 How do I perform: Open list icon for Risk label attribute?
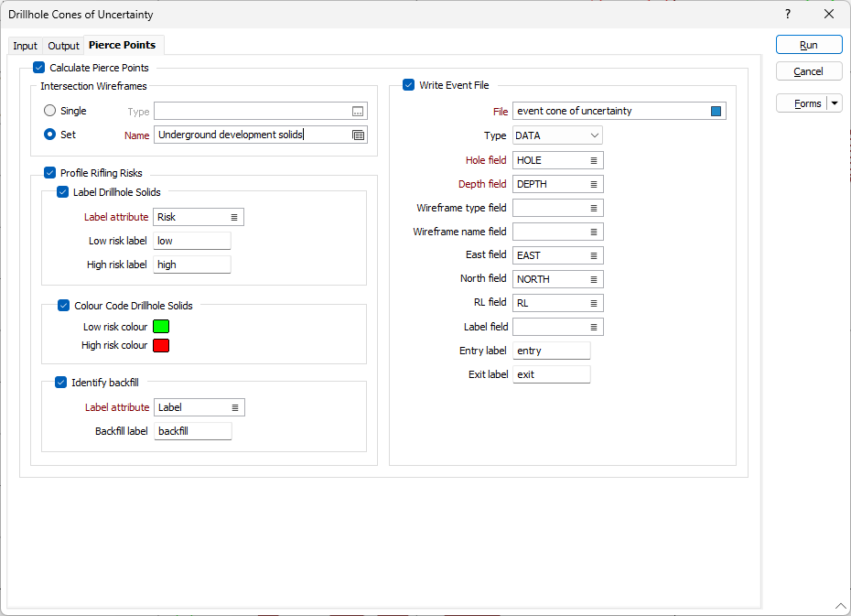click(x=233, y=217)
